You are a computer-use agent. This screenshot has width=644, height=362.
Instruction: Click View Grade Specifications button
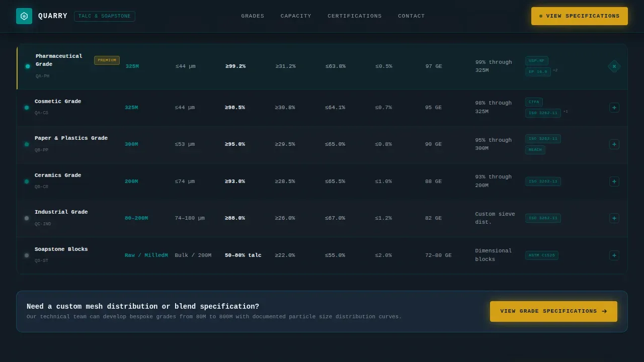553,311
